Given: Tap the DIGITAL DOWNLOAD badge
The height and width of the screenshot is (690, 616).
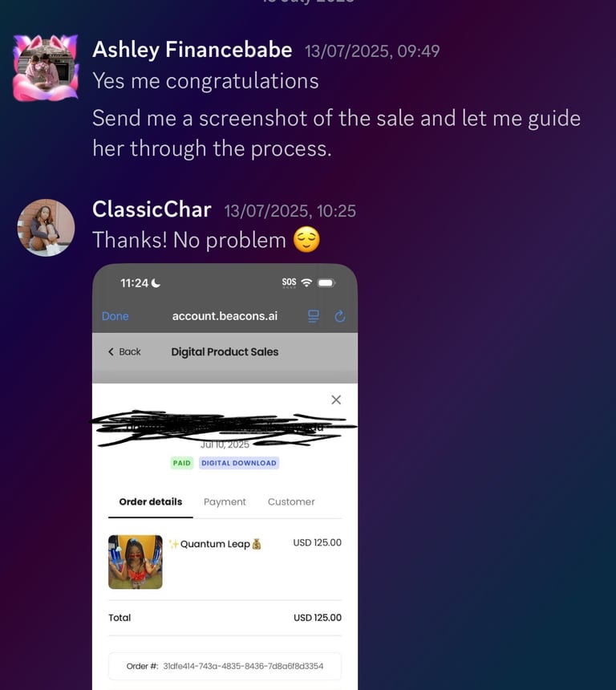Looking at the screenshot, I should point(239,463).
